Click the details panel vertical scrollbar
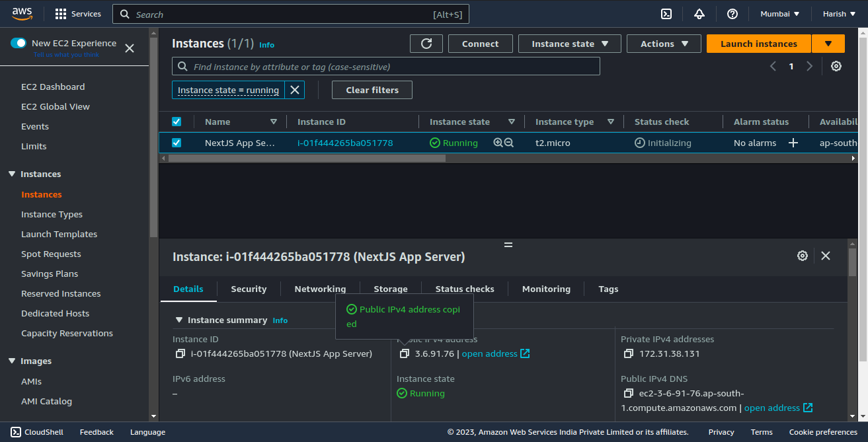 pyautogui.click(x=853, y=262)
